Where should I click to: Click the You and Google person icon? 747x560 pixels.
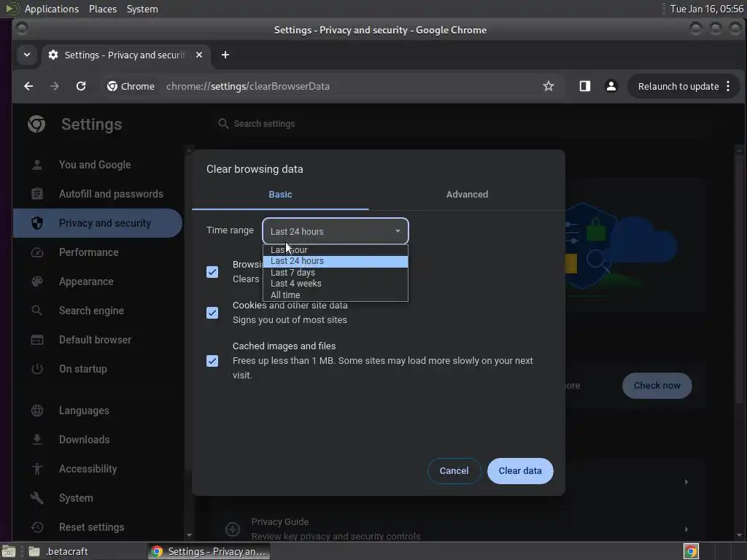tap(37, 165)
